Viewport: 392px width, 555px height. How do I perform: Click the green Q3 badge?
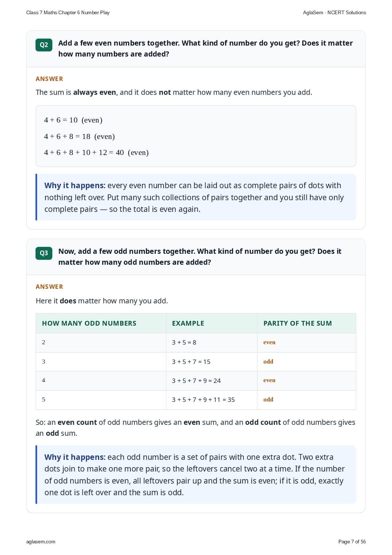44,253
